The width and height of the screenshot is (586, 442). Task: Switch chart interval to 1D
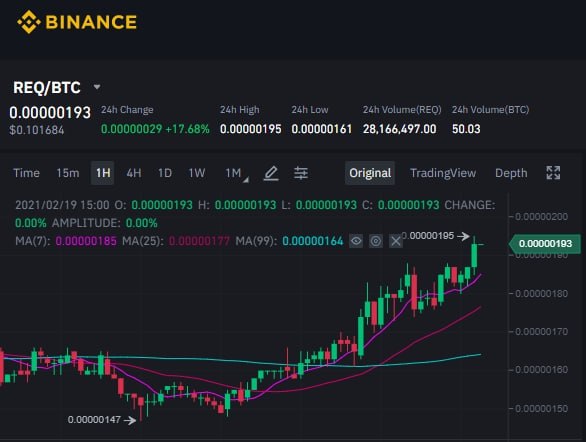tap(165, 173)
